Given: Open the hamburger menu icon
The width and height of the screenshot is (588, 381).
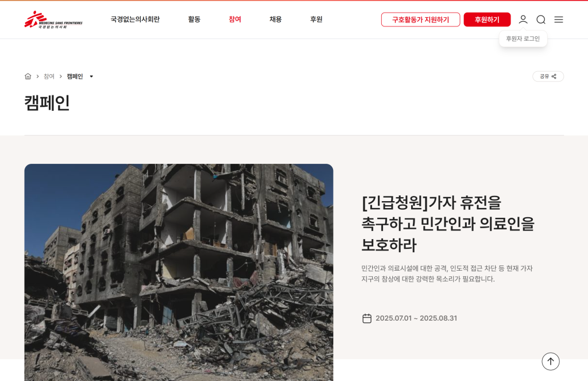Looking at the screenshot, I should click(559, 20).
